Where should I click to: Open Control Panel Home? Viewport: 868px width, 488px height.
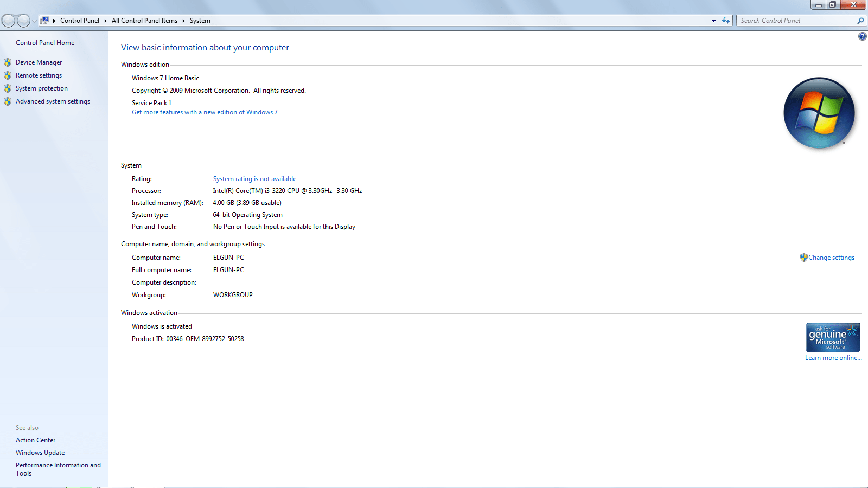coord(45,43)
